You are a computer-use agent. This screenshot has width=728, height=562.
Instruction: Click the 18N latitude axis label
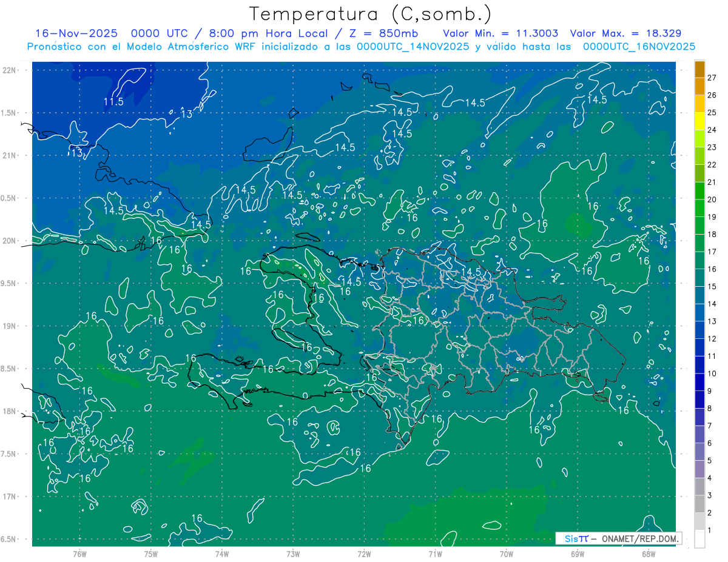pyautogui.click(x=10, y=411)
